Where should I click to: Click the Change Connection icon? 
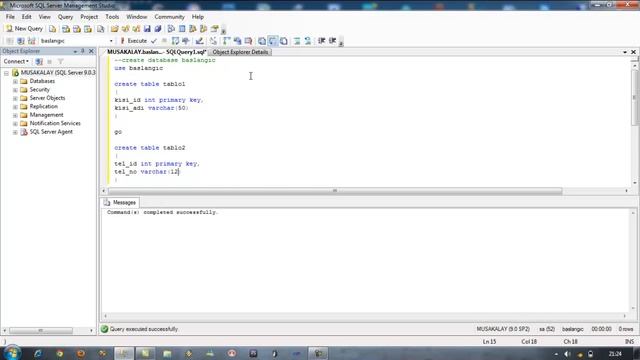tap(31, 41)
